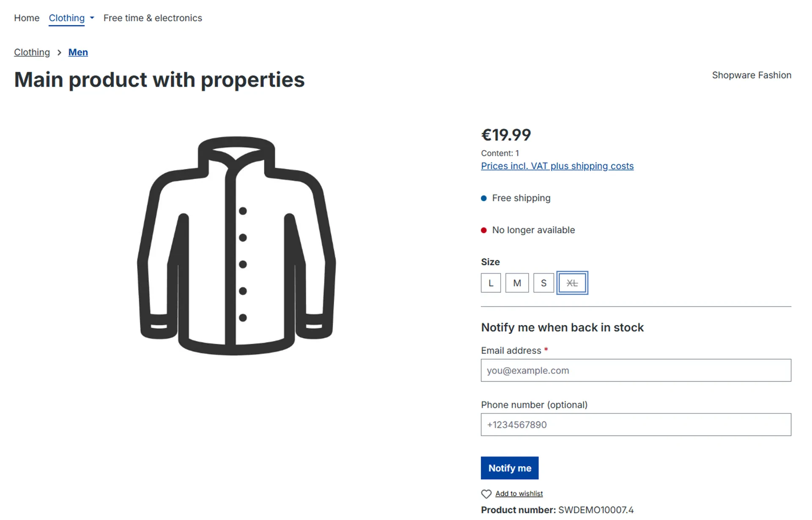812x520 pixels.
Task: Go to Men breadcrumb link
Action: (x=78, y=52)
